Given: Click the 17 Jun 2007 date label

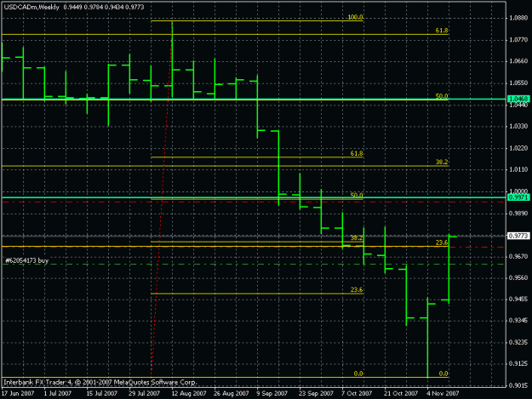Looking at the screenshot, I should tap(18, 393).
